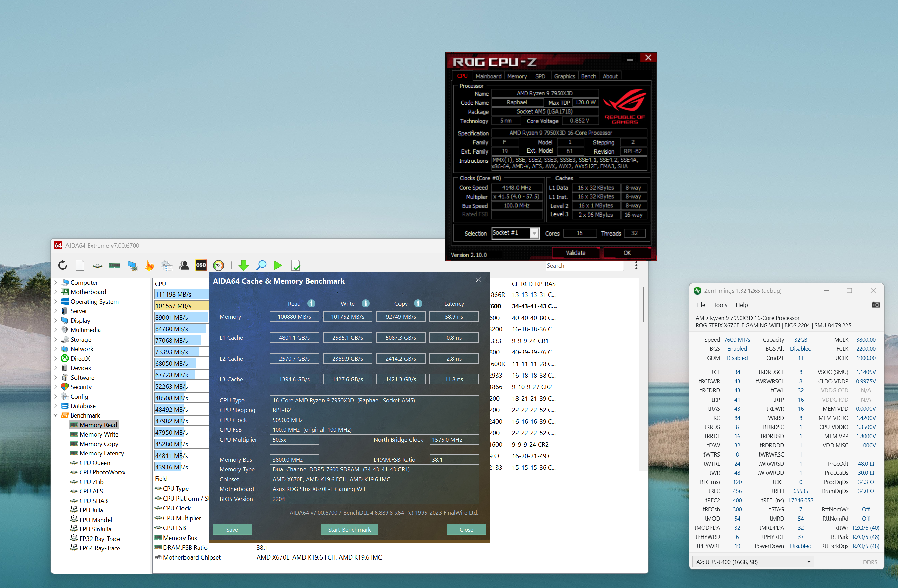The width and height of the screenshot is (898, 588).
Task: Switch to the Mainboard tab in CPU-Z
Action: click(488, 76)
